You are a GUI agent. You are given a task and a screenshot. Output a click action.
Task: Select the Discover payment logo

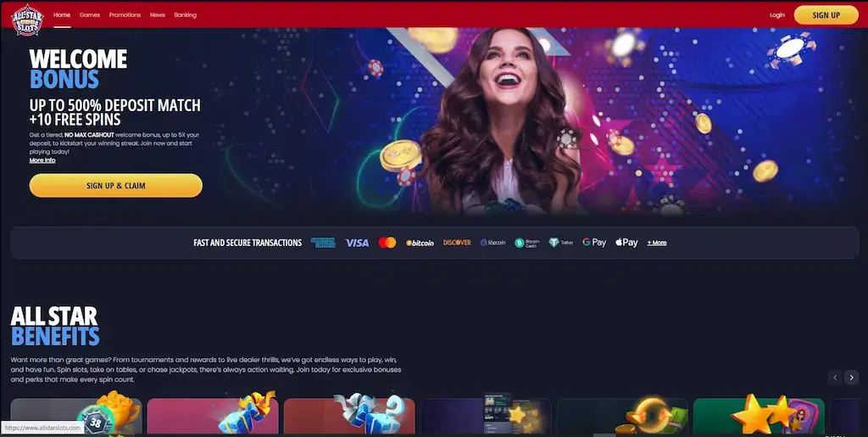(457, 243)
